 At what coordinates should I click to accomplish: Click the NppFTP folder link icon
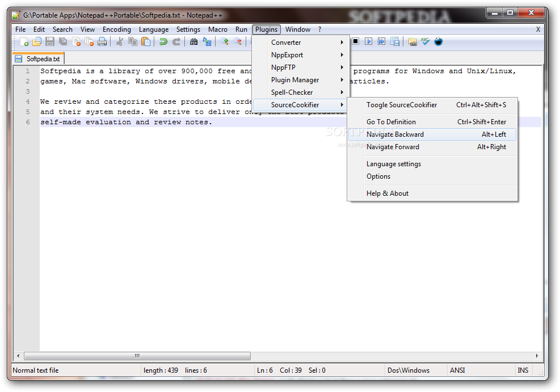(412, 42)
